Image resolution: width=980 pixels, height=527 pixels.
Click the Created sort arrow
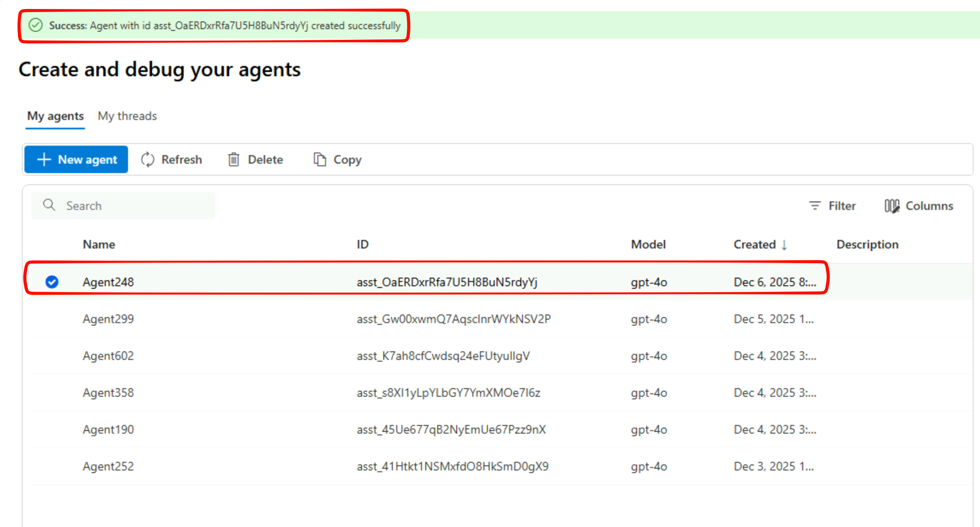784,244
